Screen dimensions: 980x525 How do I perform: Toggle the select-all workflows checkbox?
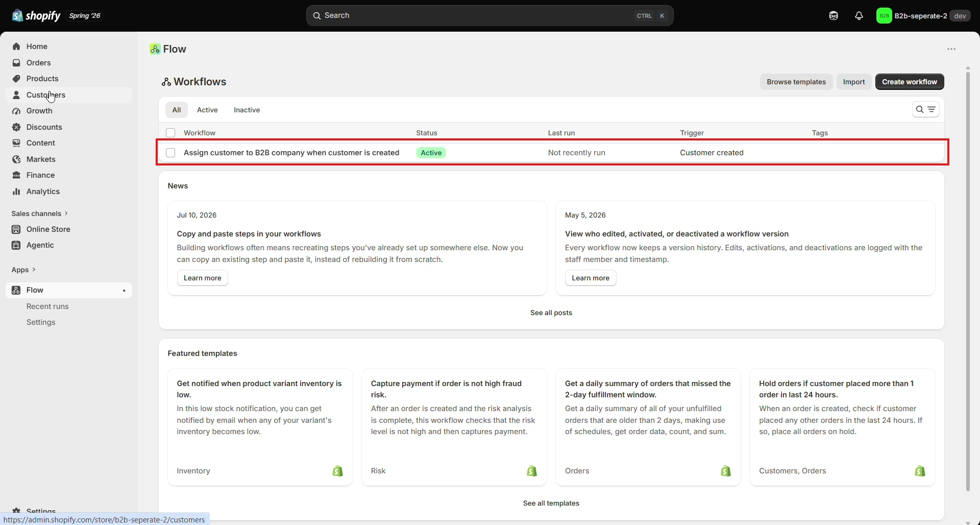(170, 133)
